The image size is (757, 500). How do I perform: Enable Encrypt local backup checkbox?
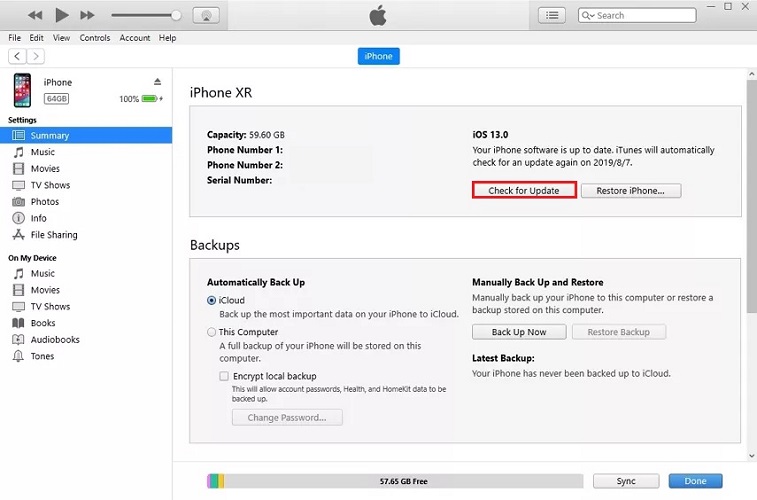224,376
